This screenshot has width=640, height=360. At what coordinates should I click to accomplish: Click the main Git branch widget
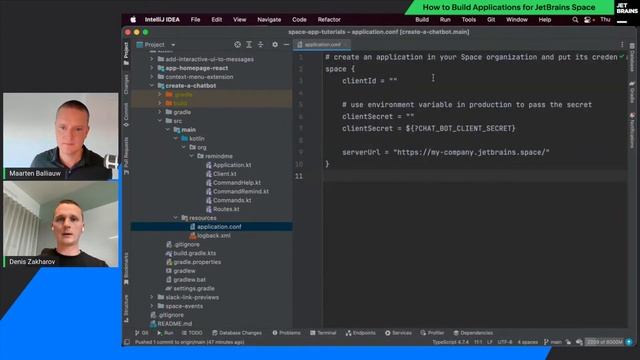(553, 342)
